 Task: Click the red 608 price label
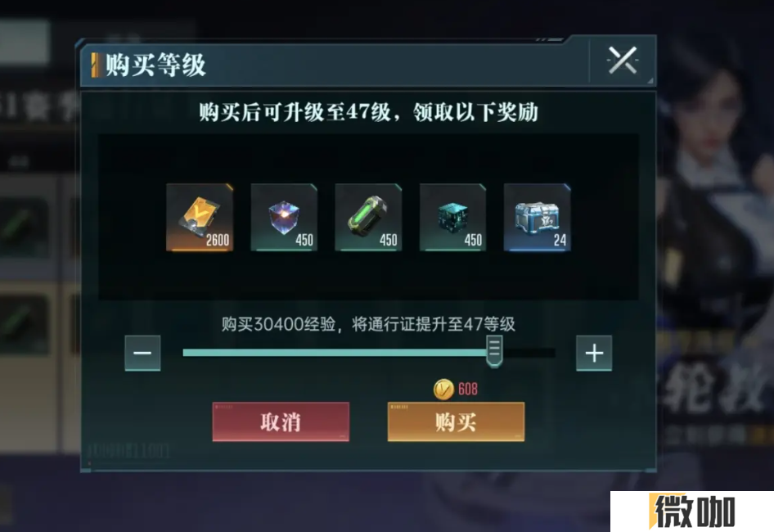pos(467,390)
